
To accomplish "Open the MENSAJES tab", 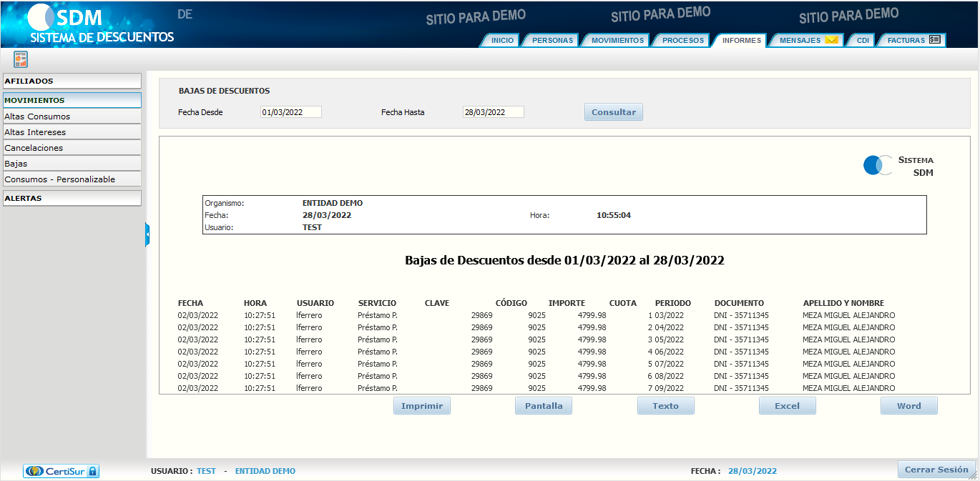I will [x=808, y=41].
